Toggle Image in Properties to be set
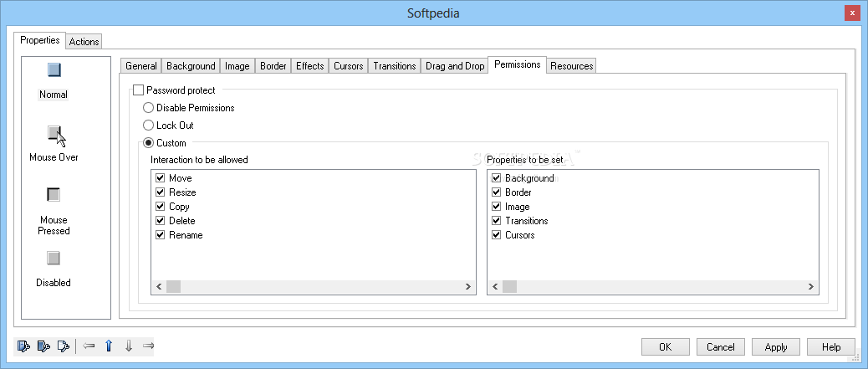Viewport: 868px width, 369px height. pos(497,206)
